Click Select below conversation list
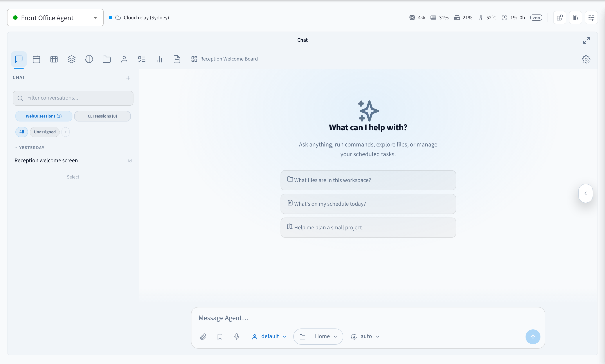The width and height of the screenshot is (605, 364). pos(73,177)
